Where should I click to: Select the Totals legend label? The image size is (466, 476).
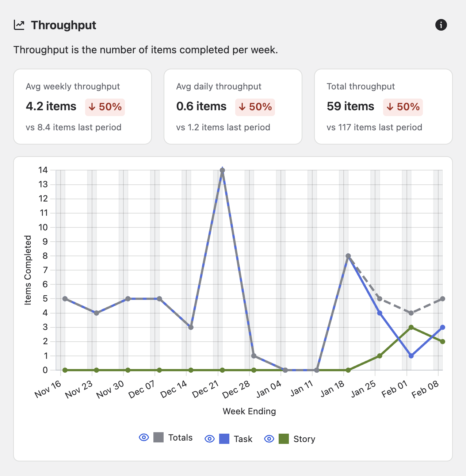click(x=180, y=437)
